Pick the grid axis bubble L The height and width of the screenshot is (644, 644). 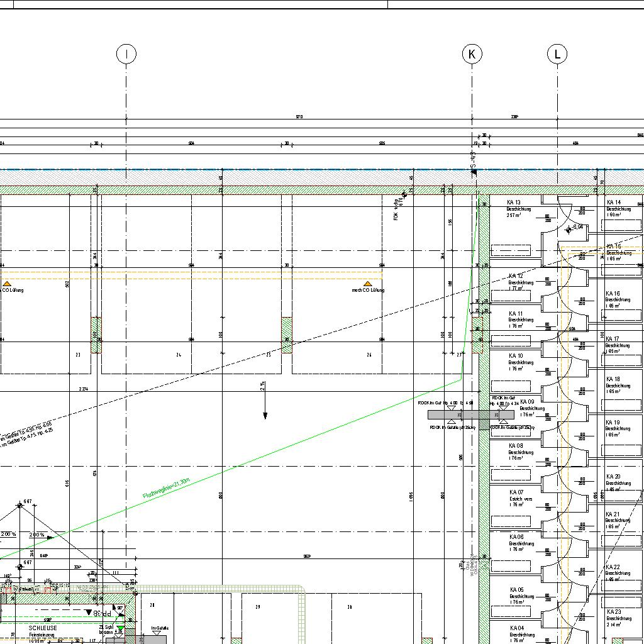(x=557, y=55)
